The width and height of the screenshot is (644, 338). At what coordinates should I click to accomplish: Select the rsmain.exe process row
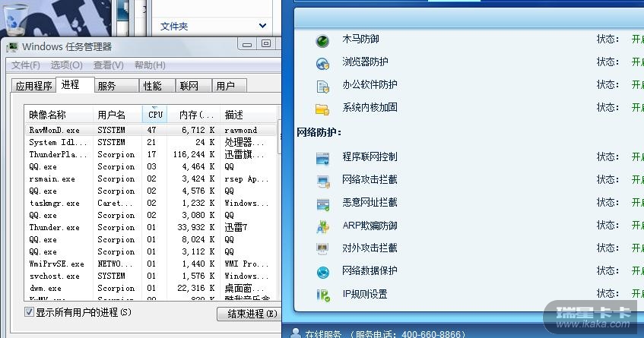pyautogui.click(x=151, y=178)
